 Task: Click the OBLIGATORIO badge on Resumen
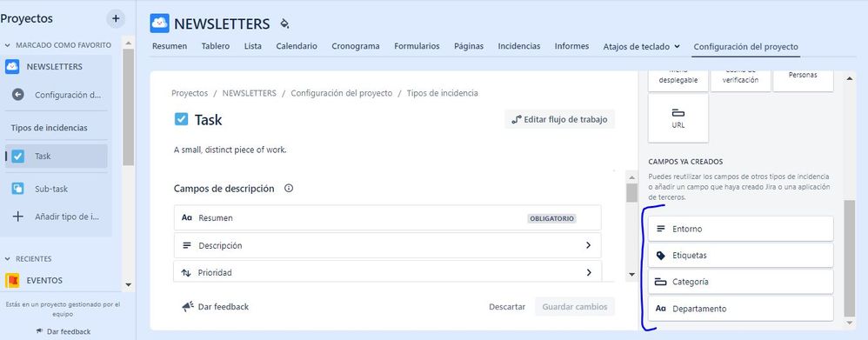coord(552,218)
